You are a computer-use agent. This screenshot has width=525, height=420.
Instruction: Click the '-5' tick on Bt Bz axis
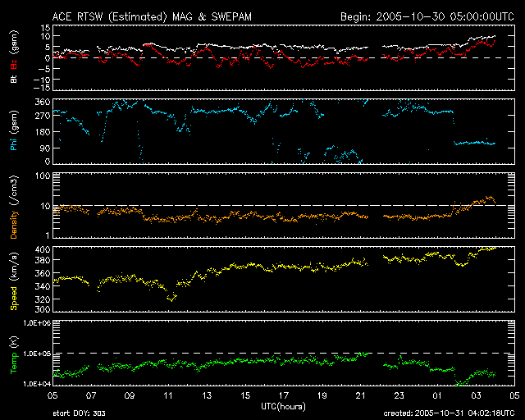tap(43, 69)
